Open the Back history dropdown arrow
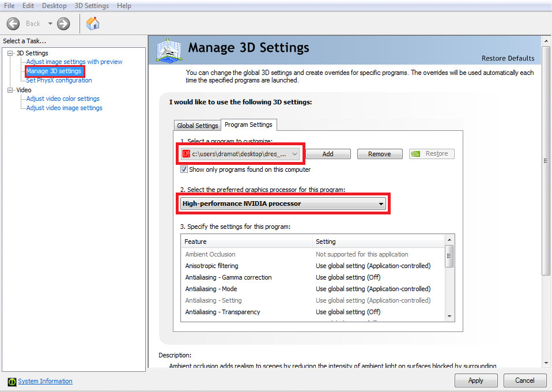Image resolution: width=552 pixels, height=392 pixels. 50,24
